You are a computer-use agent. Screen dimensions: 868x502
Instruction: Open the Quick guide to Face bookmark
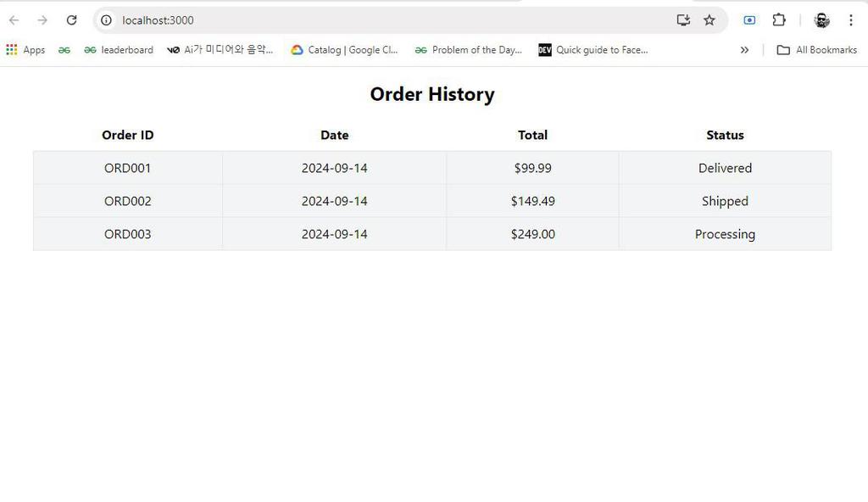tap(593, 50)
